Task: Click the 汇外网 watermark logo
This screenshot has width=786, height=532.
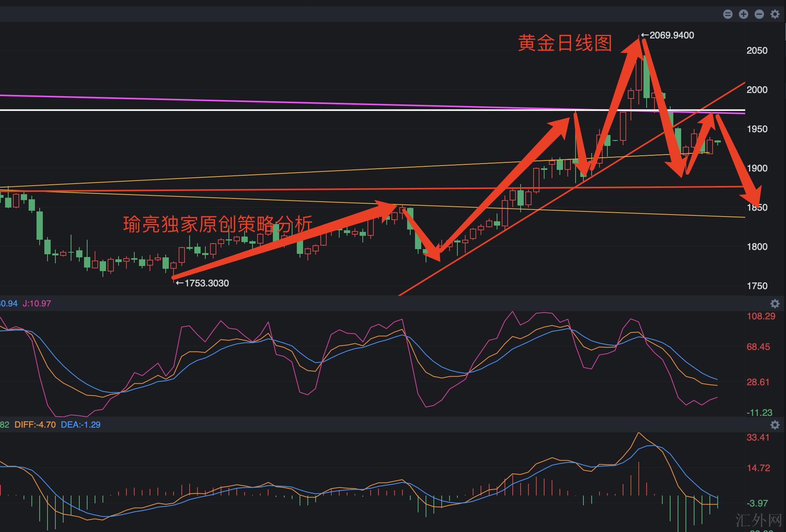Action: click(758, 520)
